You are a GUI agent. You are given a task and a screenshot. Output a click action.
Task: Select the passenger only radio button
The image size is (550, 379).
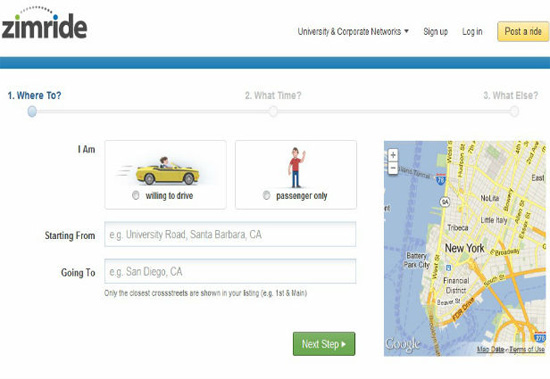(267, 195)
